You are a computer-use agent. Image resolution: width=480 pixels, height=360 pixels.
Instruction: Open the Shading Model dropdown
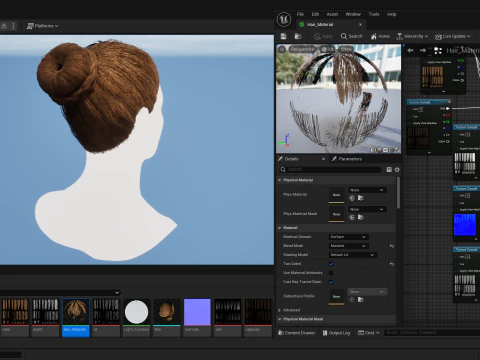353,255
